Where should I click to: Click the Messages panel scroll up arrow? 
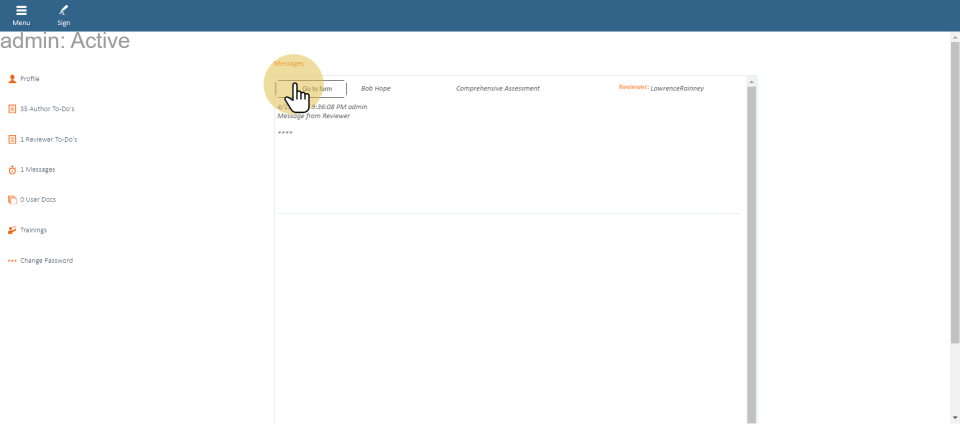tap(752, 81)
